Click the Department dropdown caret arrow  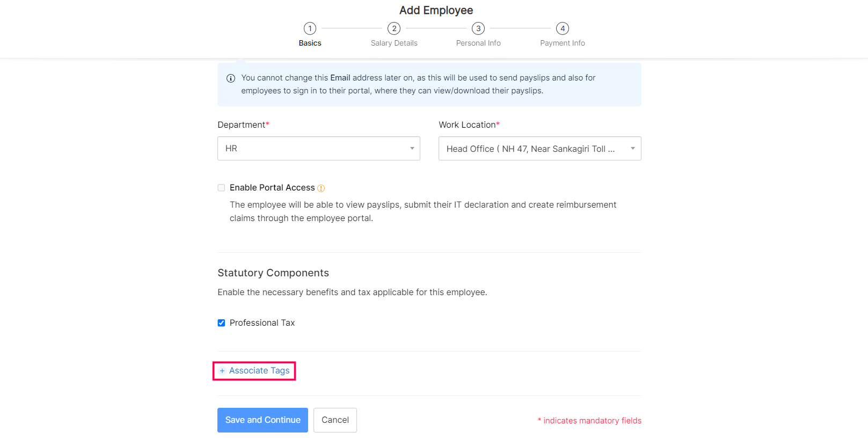click(412, 149)
